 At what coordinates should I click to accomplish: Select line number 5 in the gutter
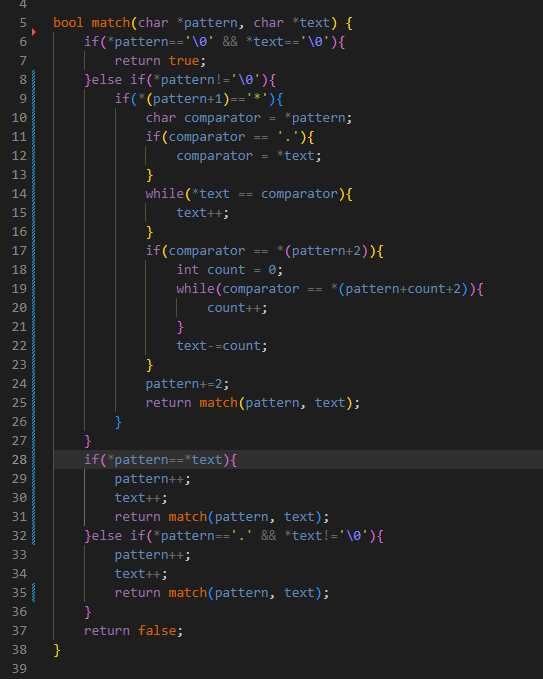point(23,23)
